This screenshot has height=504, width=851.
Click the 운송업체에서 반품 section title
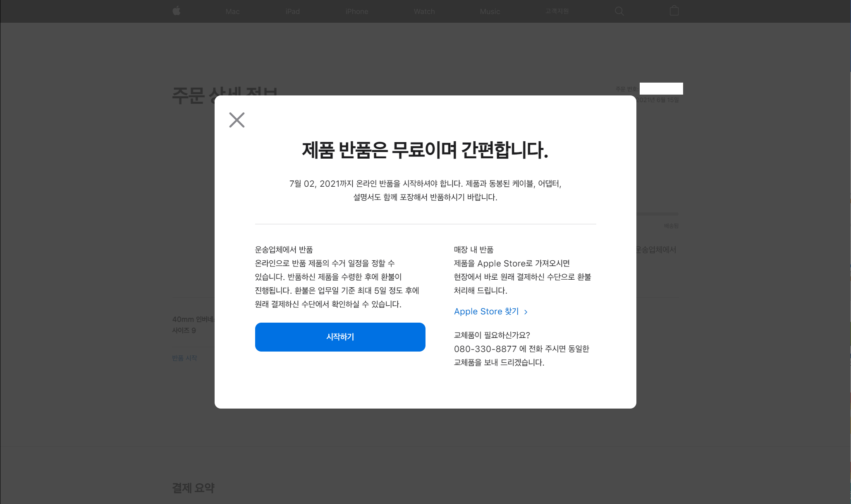(x=284, y=250)
